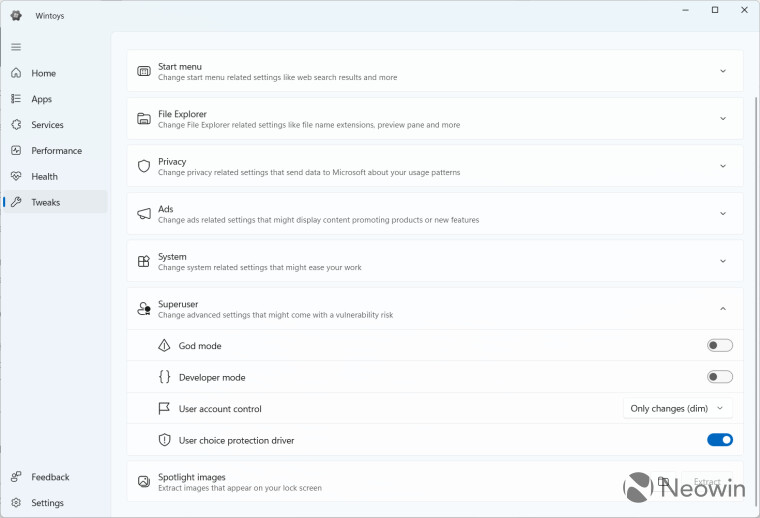760x518 pixels.
Task: Click Superuser description about vulnerability risk
Action: click(x=275, y=314)
